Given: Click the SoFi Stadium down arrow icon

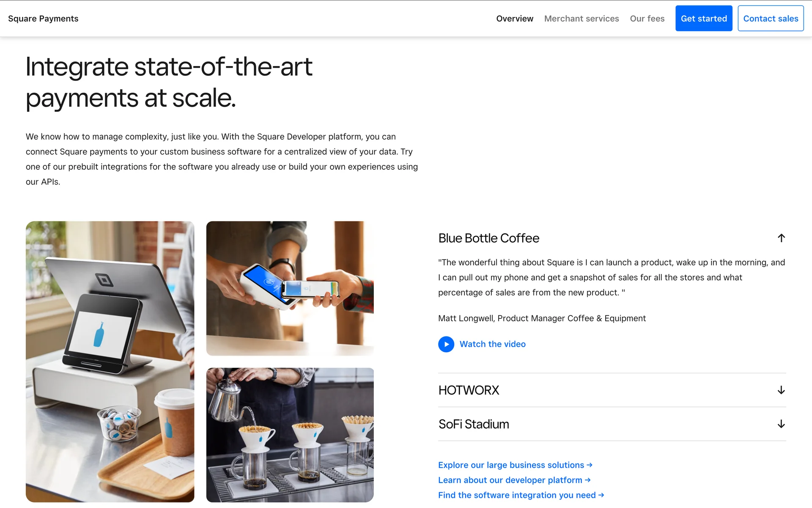Looking at the screenshot, I should pos(781,424).
